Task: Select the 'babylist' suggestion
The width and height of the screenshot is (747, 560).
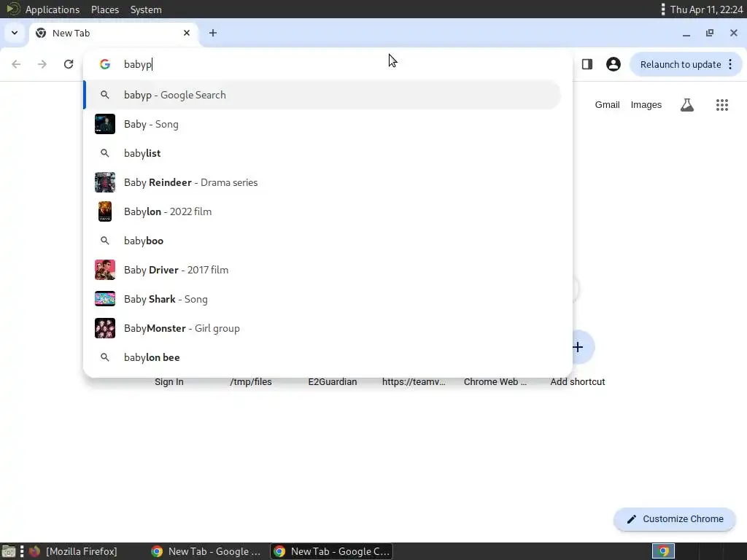Action: tap(322, 153)
